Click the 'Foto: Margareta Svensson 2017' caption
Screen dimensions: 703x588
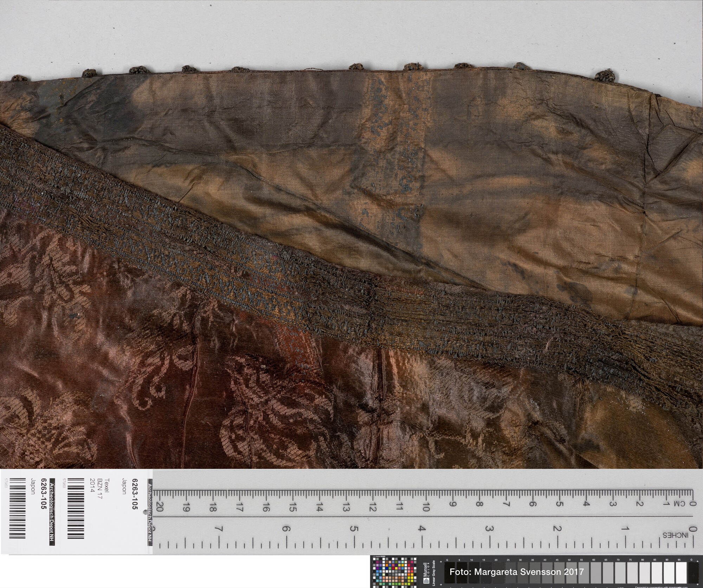[x=516, y=571]
